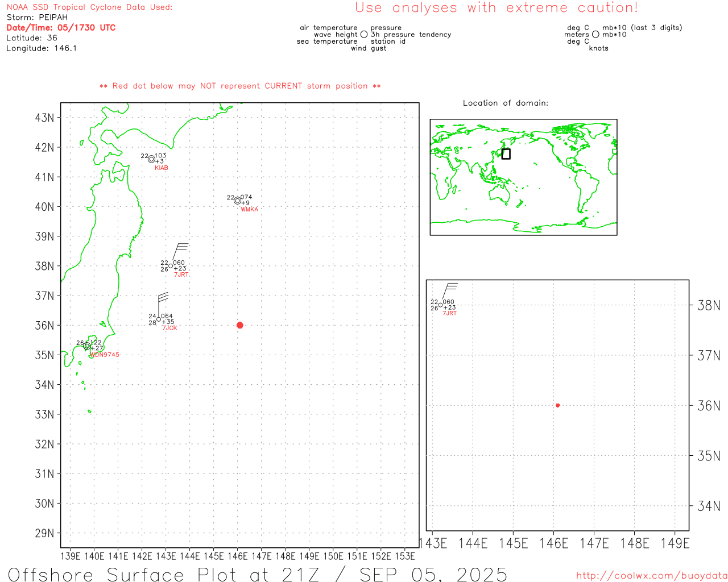Click the 'wind gust' legend label

[x=369, y=48]
